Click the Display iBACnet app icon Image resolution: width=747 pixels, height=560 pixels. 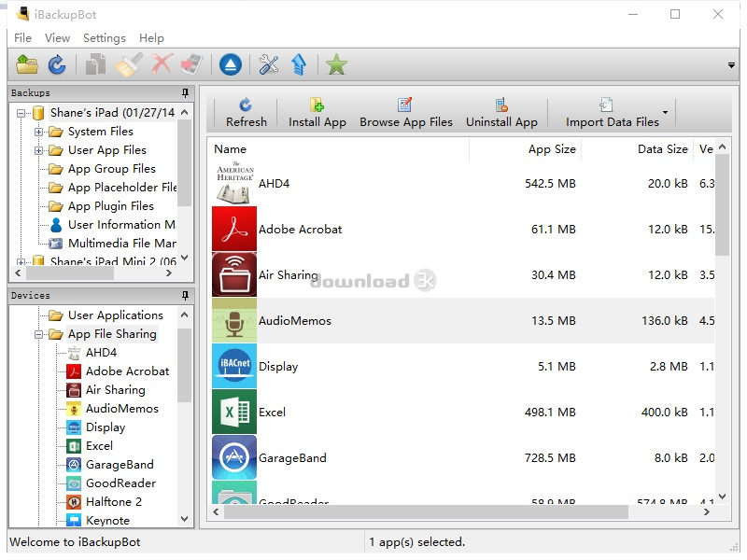234,366
